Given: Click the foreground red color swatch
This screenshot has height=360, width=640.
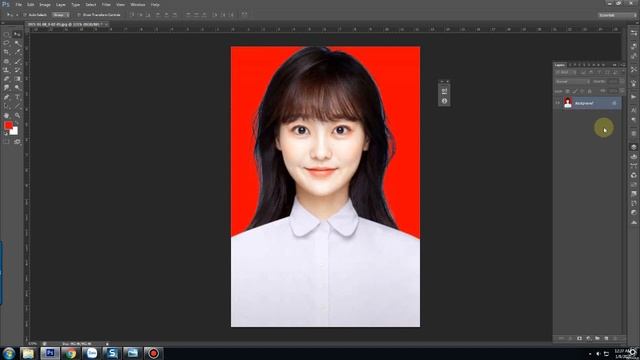Looking at the screenshot, I should coord(8,125).
